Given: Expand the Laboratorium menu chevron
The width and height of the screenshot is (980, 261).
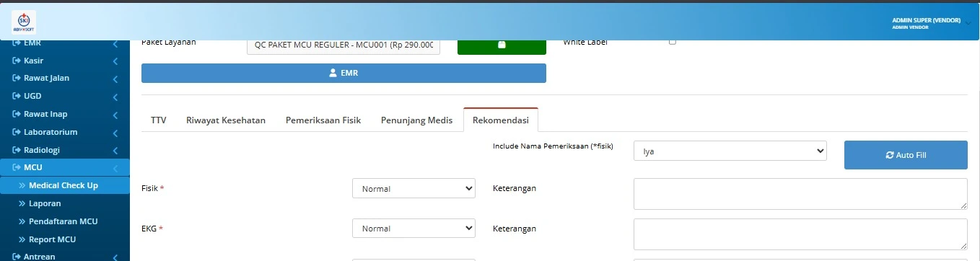Looking at the screenshot, I should tap(115, 133).
